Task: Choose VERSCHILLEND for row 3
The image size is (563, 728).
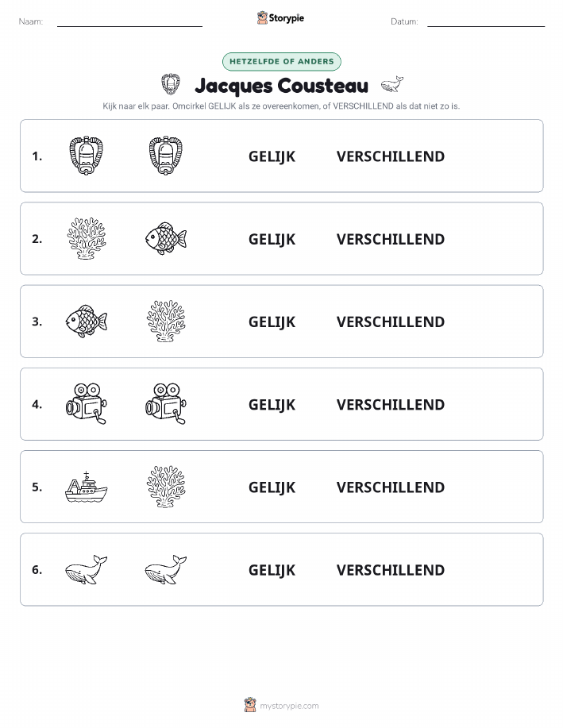Action: point(391,322)
